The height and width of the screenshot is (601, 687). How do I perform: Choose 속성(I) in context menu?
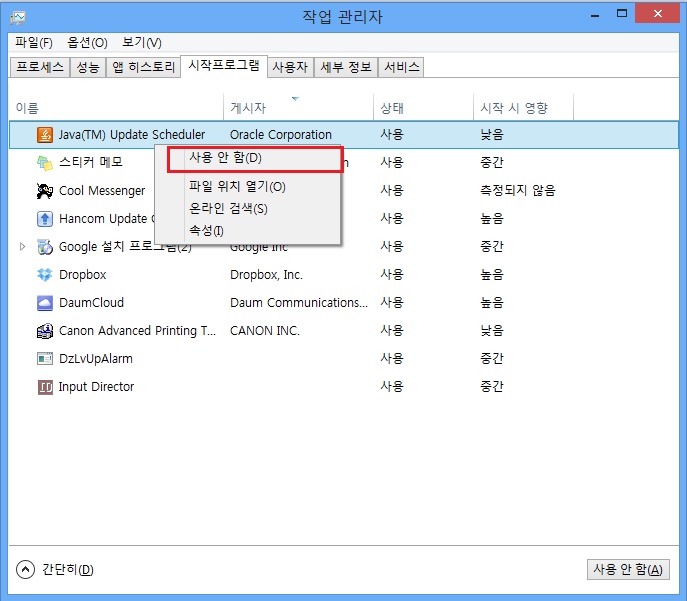(248, 230)
